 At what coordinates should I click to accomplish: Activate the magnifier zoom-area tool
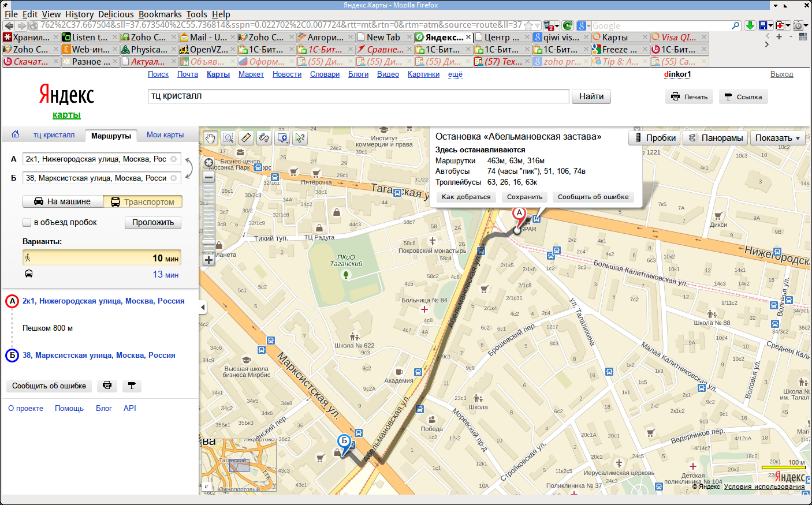point(228,138)
